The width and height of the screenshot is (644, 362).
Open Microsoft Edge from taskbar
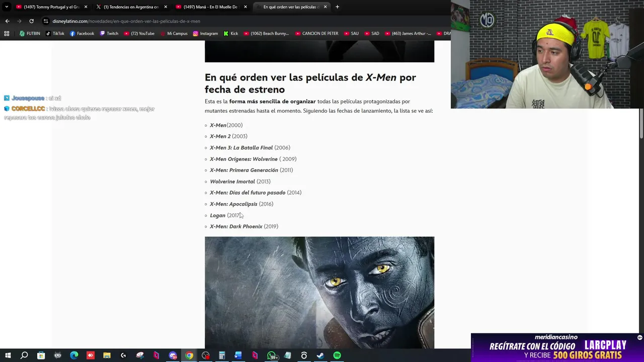[74, 355]
